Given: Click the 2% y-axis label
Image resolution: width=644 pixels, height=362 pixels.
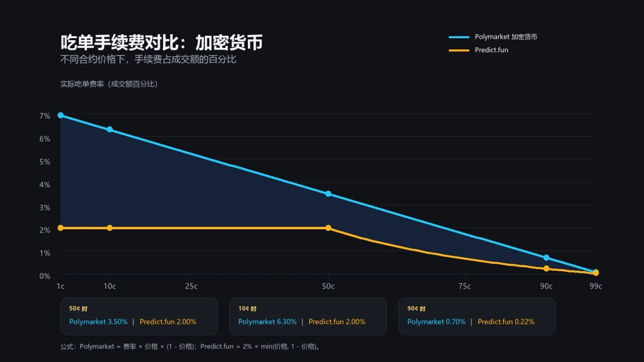Looking at the screenshot, I should 45,230.
